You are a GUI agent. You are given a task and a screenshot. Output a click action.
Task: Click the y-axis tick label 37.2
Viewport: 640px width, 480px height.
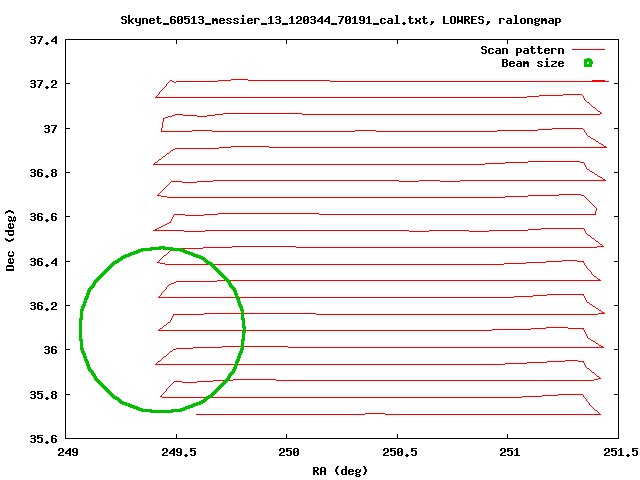coord(43,84)
